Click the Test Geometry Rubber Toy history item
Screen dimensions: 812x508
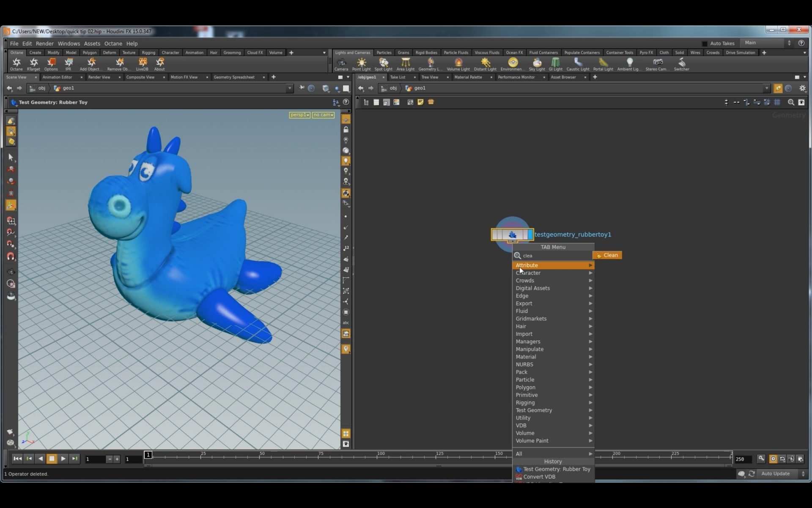[x=556, y=468]
